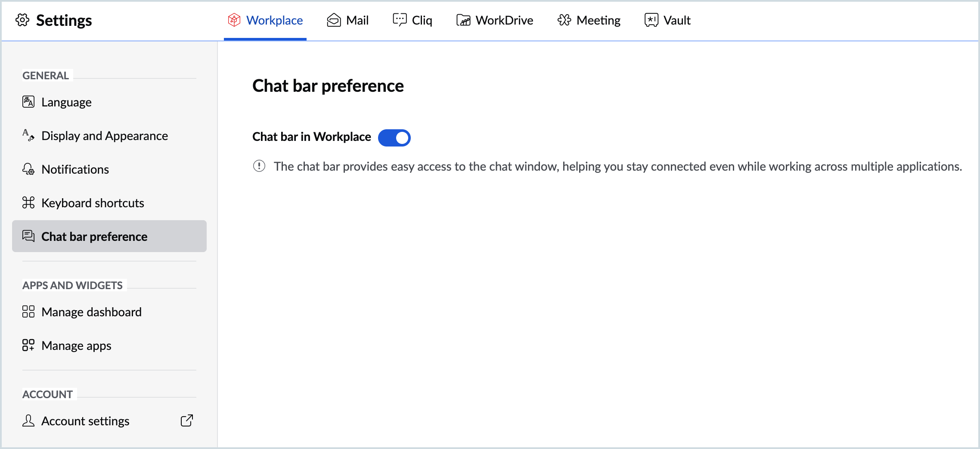
Task: Click the APPS AND WIDGETS section header
Action: 72,285
